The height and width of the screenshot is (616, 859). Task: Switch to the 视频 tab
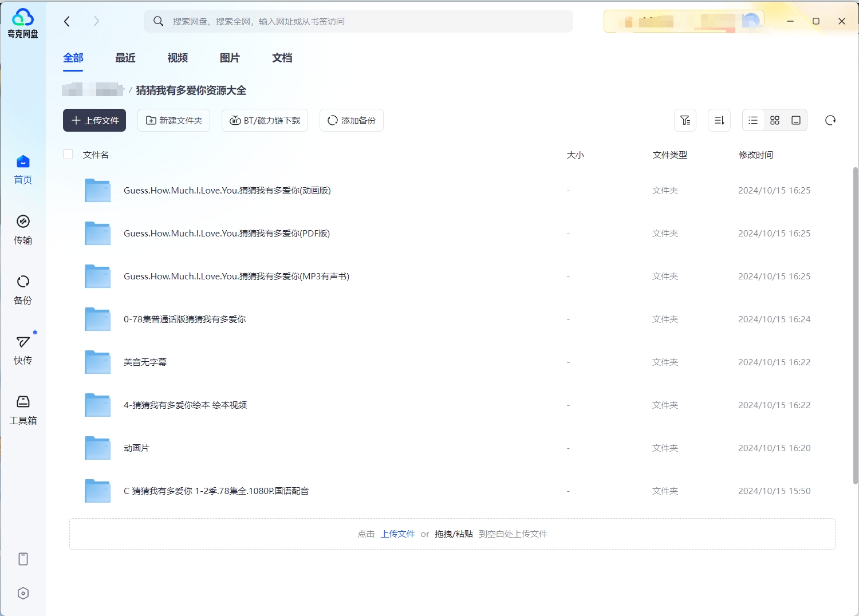[x=178, y=58]
